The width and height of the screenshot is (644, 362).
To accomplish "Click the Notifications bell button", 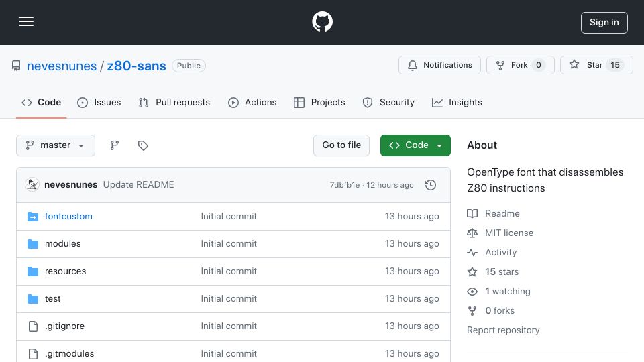I will coord(439,65).
